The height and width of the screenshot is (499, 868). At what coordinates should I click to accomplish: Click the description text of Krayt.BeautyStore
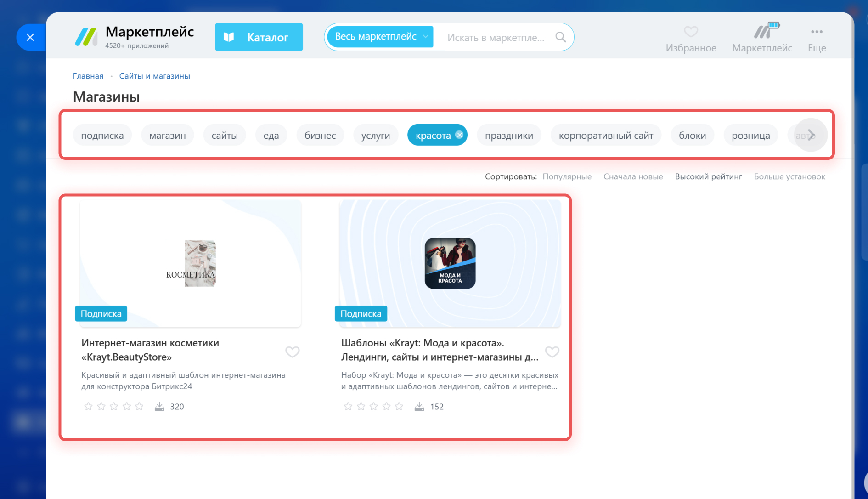(184, 381)
